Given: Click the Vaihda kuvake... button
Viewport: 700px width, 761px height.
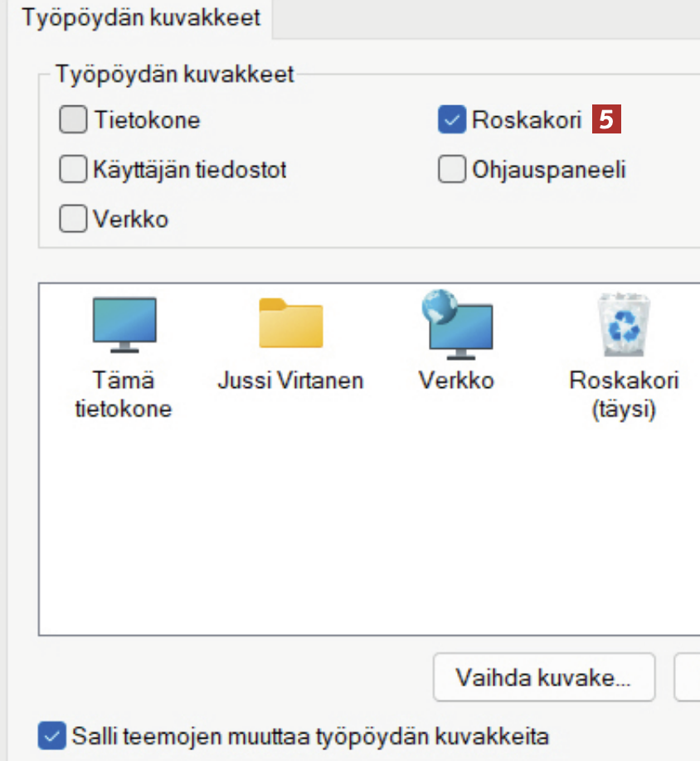Looking at the screenshot, I should point(544,677).
